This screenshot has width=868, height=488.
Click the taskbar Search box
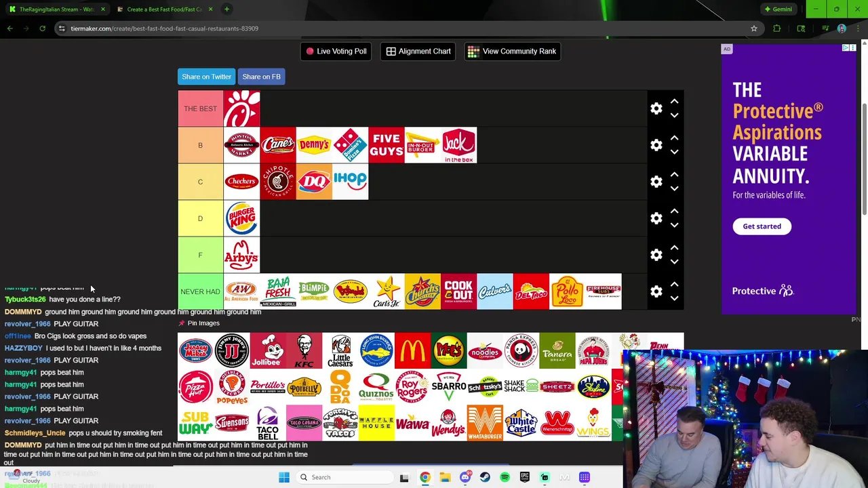coord(344,477)
